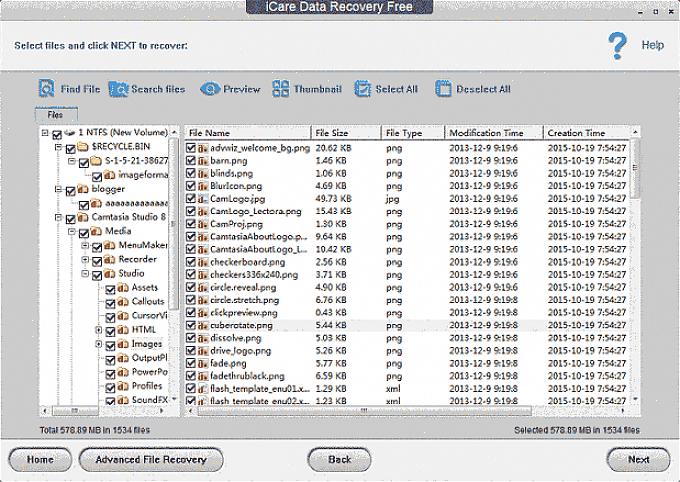Click file list scroll down arrow
The height and width of the screenshot is (482, 680).
[635, 399]
